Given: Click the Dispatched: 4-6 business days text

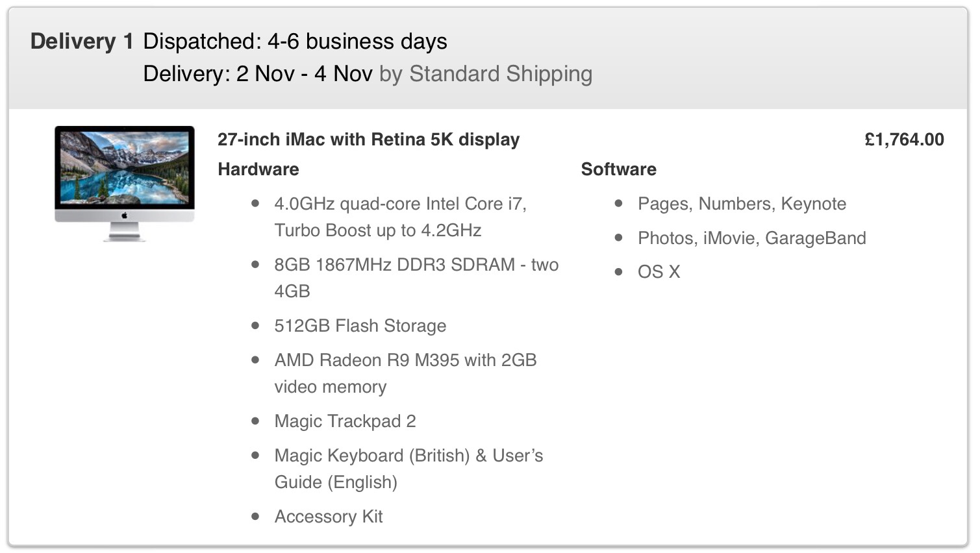Looking at the screenshot, I should [x=295, y=42].
